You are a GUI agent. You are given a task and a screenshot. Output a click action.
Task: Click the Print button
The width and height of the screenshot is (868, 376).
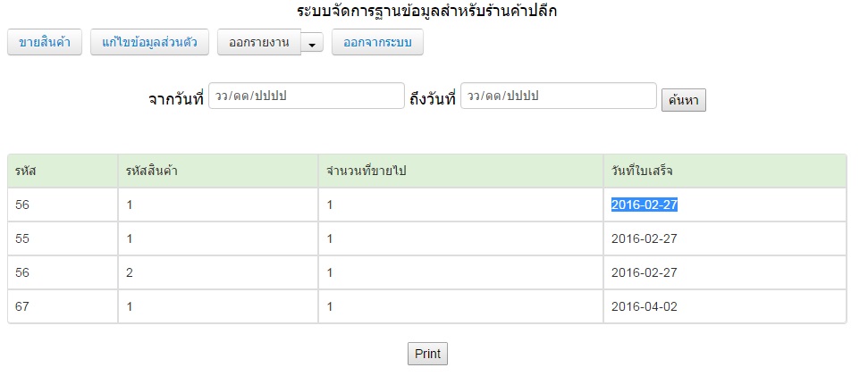tap(427, 354)
